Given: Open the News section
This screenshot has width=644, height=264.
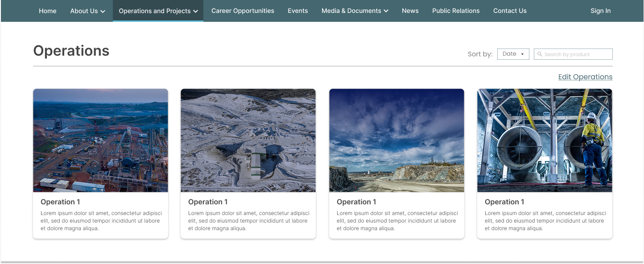Looking at the screenshot, I should (410, 11).
